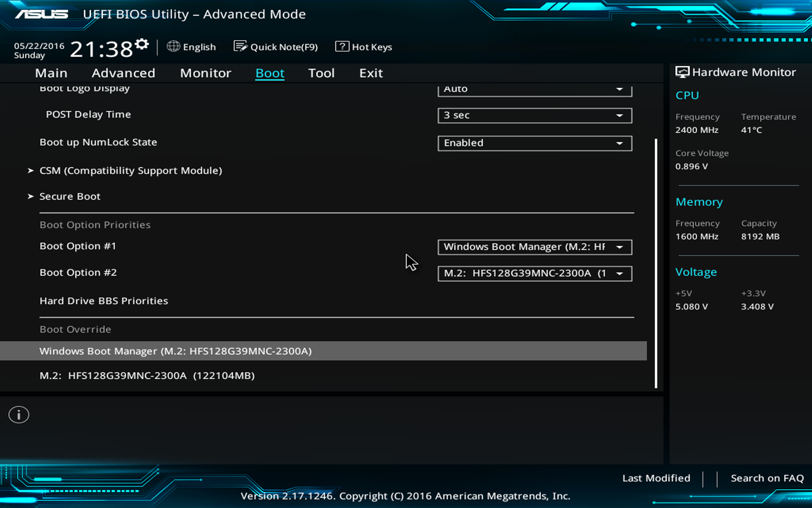Expand CSM (Compatibility Support Module)

pos(130,170)
